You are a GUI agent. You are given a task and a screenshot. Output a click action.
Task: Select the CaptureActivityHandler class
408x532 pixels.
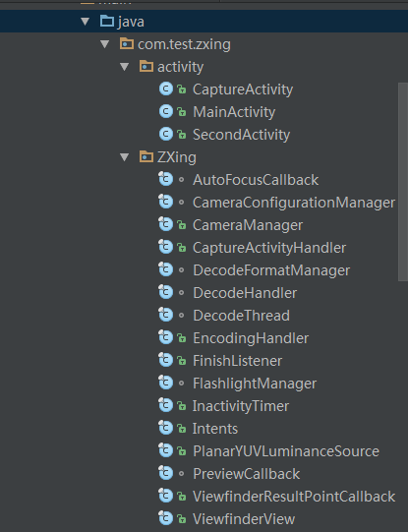[x=269, y=248]
